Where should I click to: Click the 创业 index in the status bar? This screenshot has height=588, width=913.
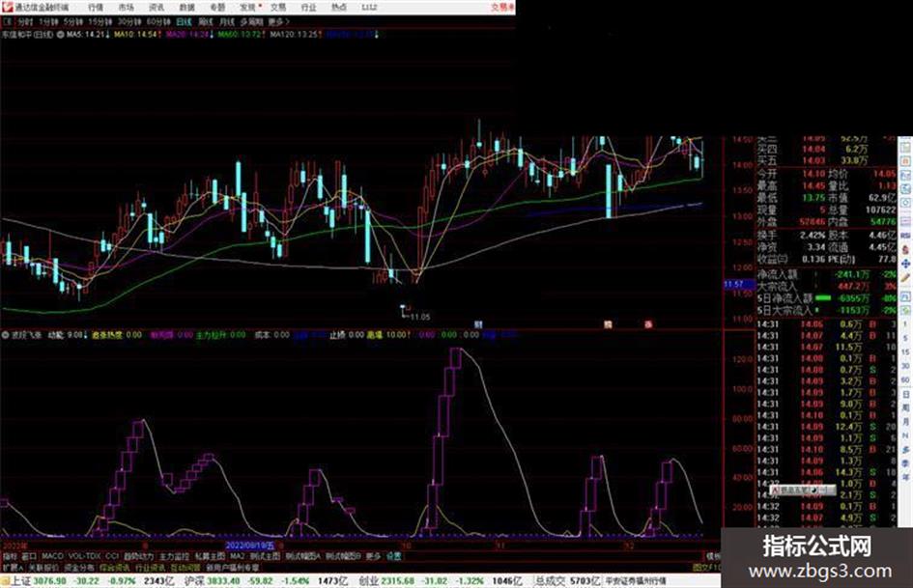tap(368, 581)
